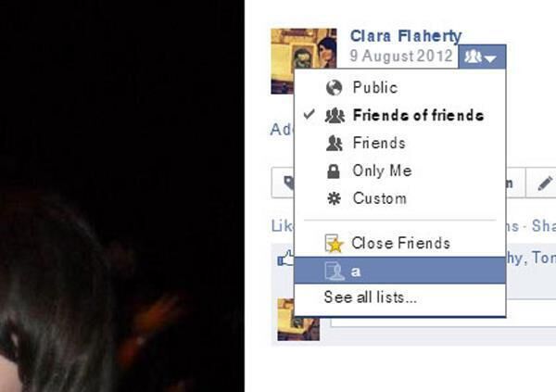Click the gear icon beside Custom

click(334, 198)
